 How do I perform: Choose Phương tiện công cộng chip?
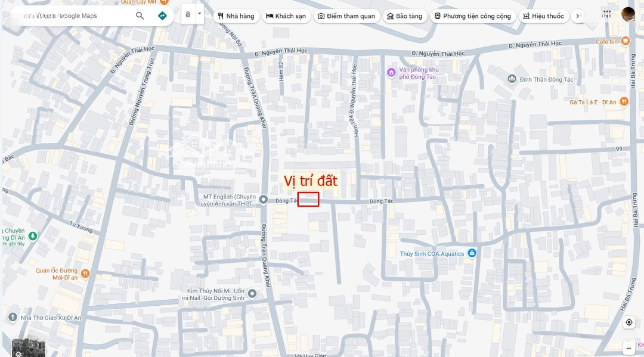tap(473, 16)
